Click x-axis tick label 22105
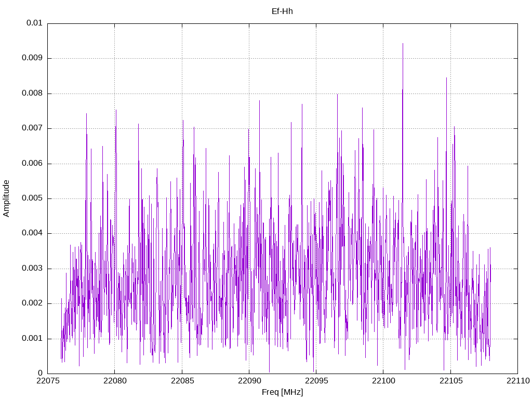This screenshot has width=532, height=399. pyautogui.click(x=451, y=381)
